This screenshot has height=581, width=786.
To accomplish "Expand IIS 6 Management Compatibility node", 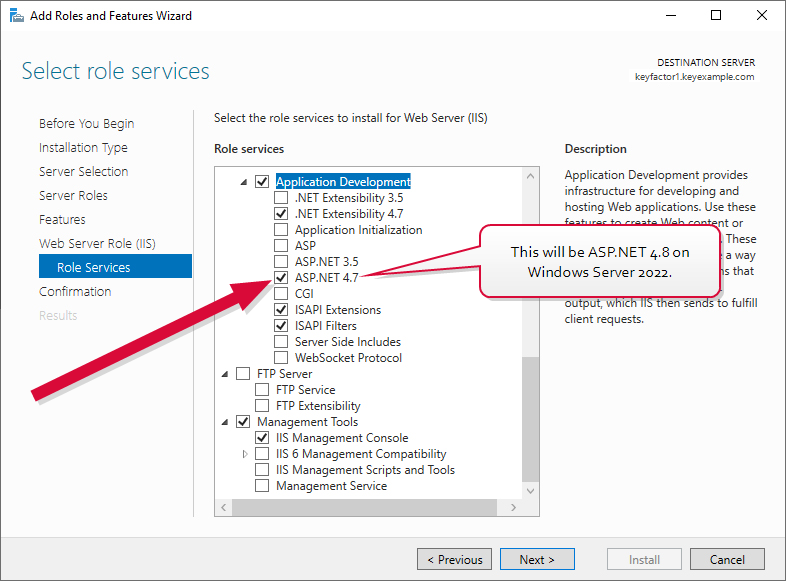I will tap(246, 454).
